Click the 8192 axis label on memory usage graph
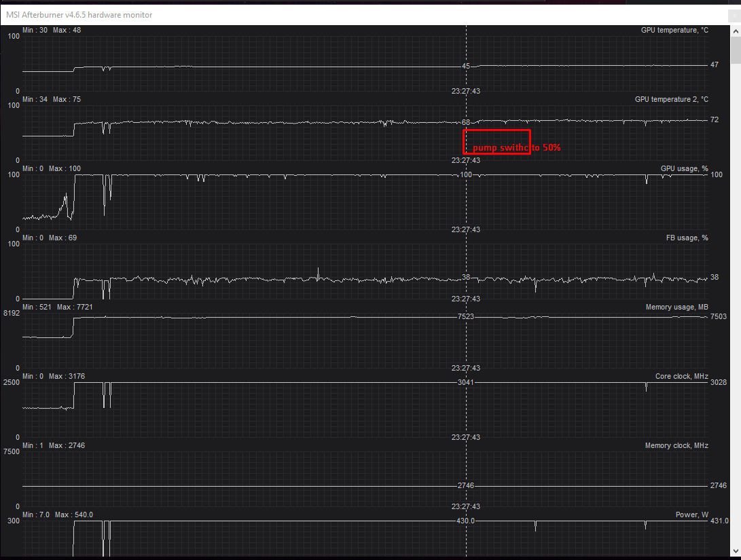This screenshot has width=741, height=560. point(12,314)
